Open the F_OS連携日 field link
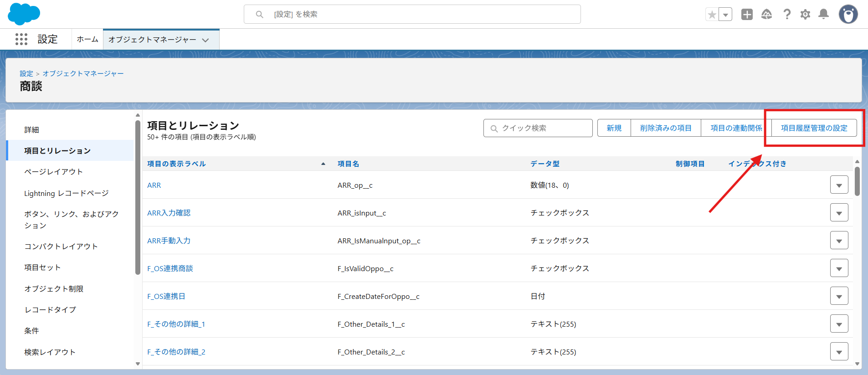 click(x=166, y=297)
